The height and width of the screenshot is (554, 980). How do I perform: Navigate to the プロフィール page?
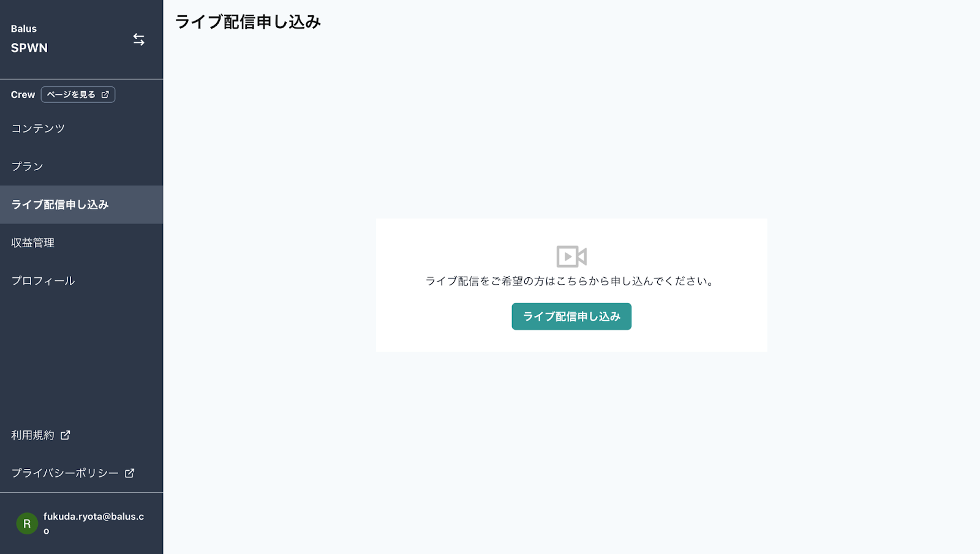tap(43, 281)
